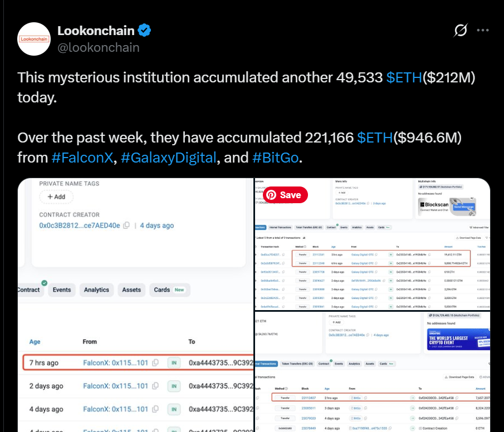Open the three-dot more options menu

(483, 30)
